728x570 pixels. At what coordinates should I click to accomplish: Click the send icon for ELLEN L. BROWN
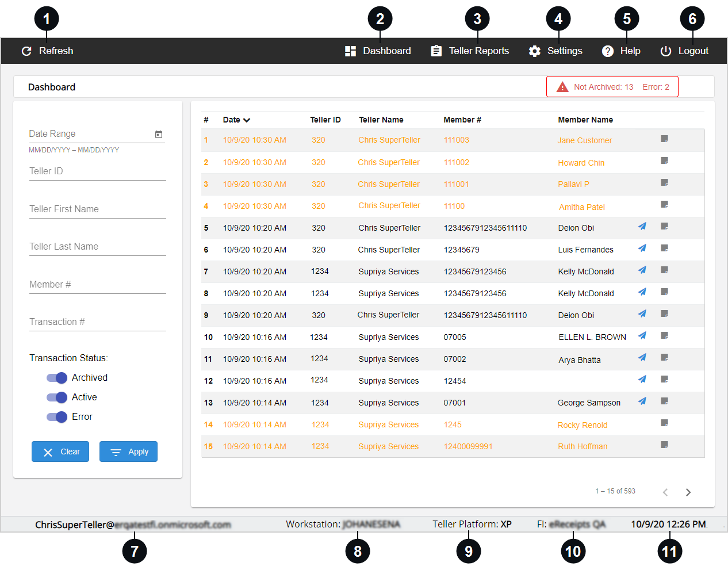[642, 336]
